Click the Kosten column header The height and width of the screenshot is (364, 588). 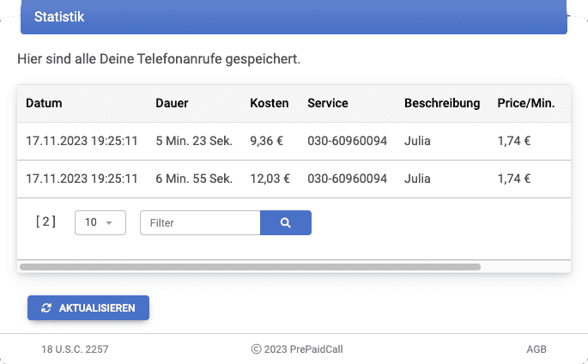[270, 103]
